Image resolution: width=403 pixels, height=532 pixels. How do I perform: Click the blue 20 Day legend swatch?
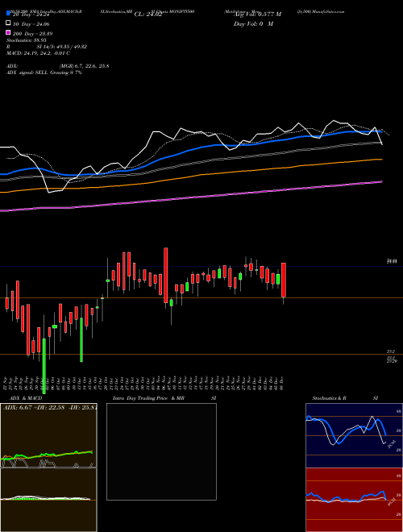coord(8,14)
